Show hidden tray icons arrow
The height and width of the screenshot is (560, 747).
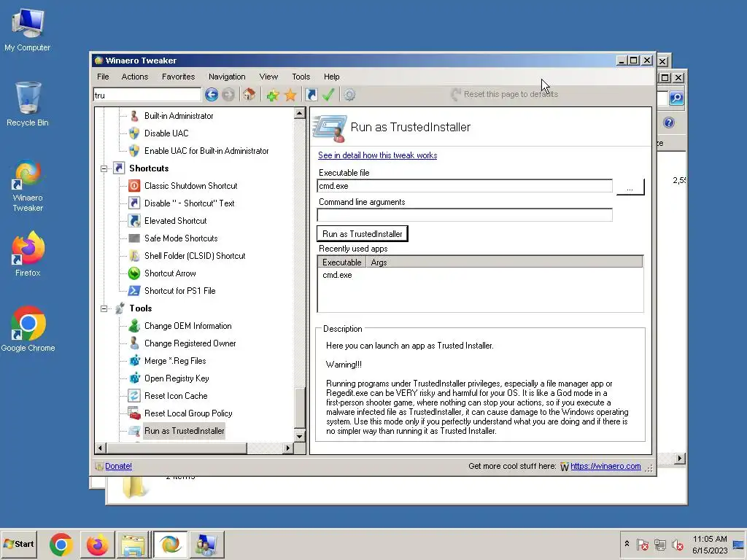tap(627, 544)
